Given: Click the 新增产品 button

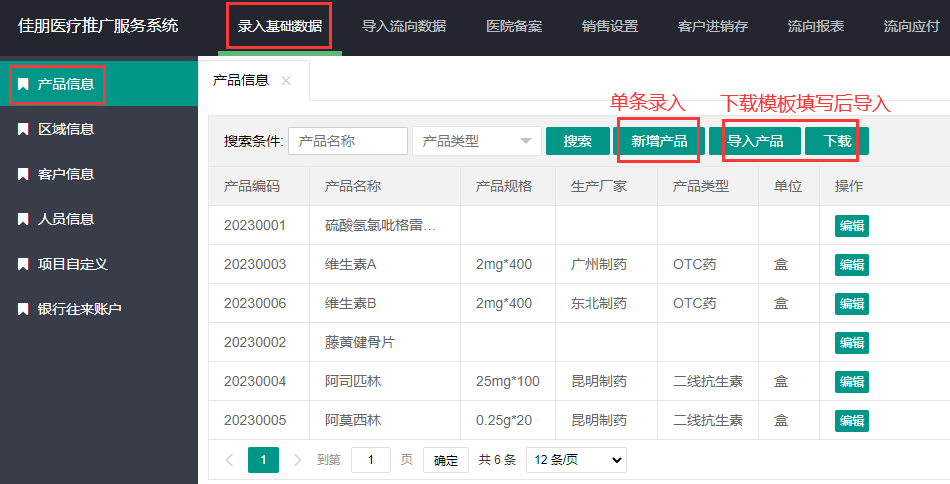Looking at the screenshot, I should pyautogui.click(x=659, y=141).
